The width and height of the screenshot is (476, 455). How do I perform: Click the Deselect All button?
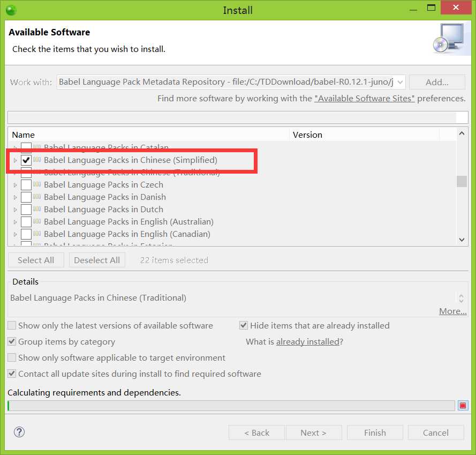(x=97, y=260)
